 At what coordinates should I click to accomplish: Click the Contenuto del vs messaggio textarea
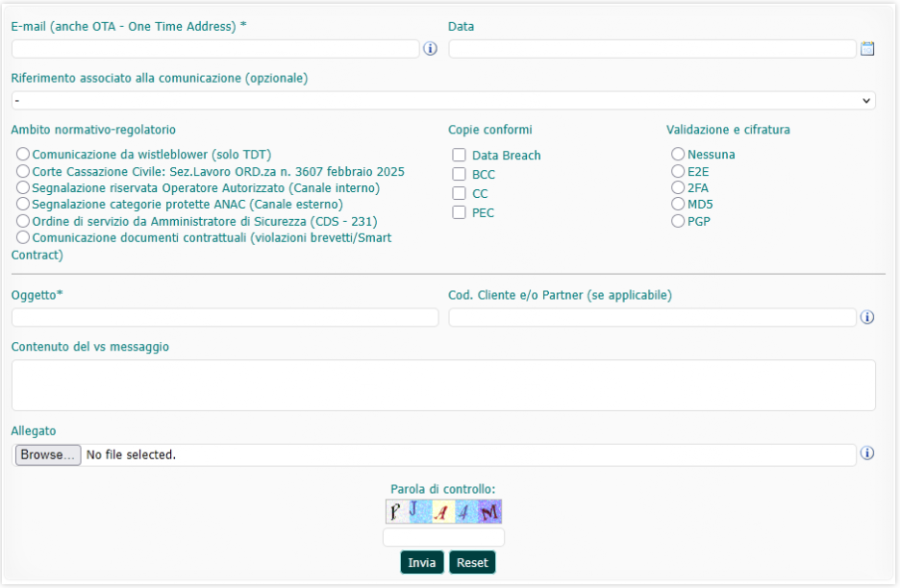point(443,385)
